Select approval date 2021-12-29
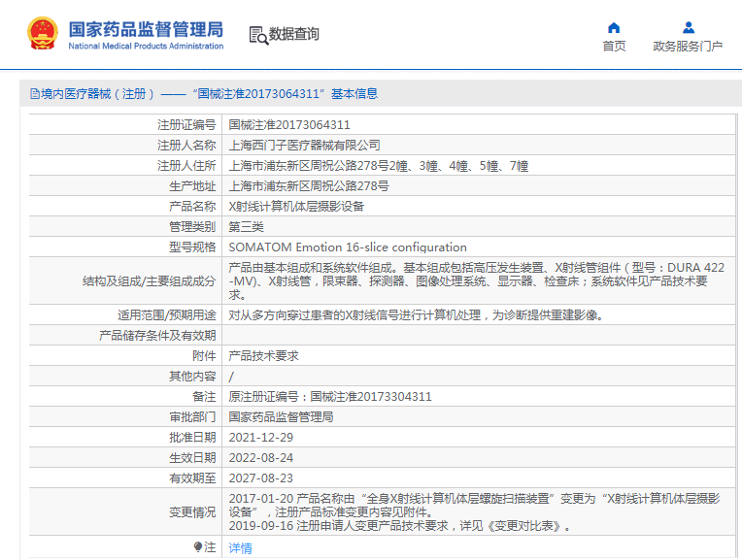This screenshot has height=560, width=742. click(x=260, y=437)
